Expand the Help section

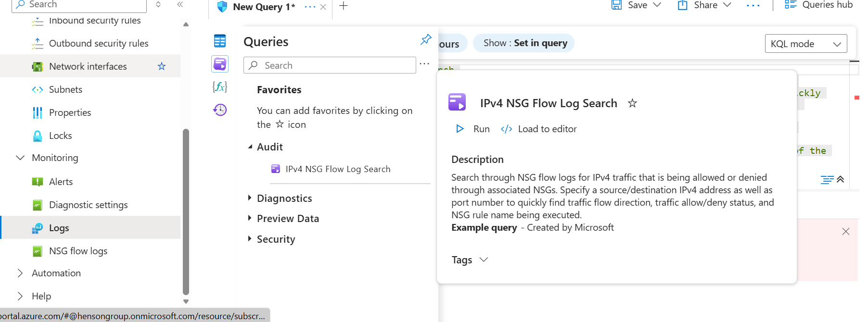click(x=20, y=296)
